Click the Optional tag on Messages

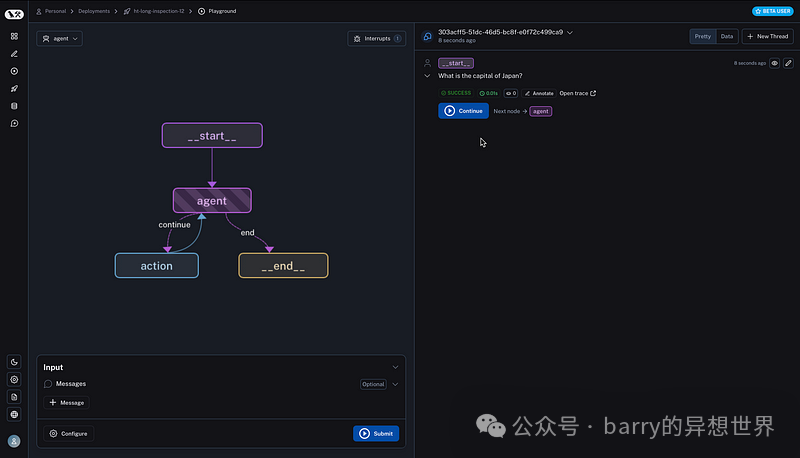pos(373,385)
